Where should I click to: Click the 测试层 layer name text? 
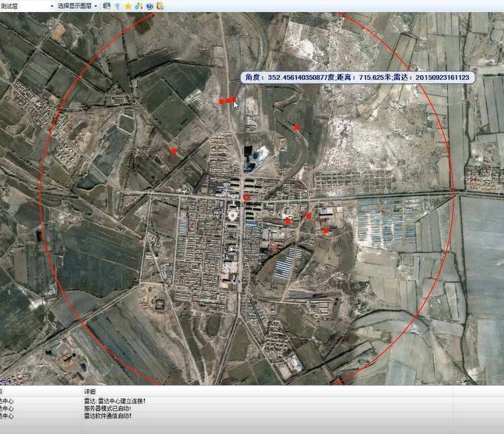(11, 6)
